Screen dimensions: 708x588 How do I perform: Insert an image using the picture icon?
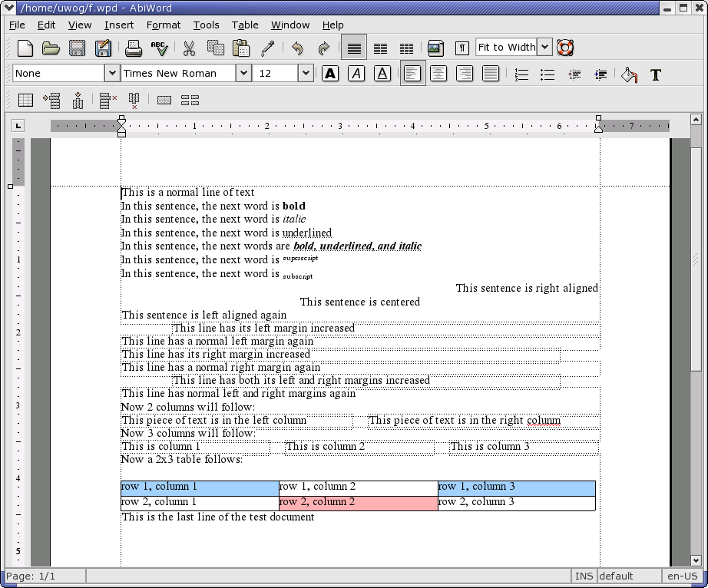point(435,48)
